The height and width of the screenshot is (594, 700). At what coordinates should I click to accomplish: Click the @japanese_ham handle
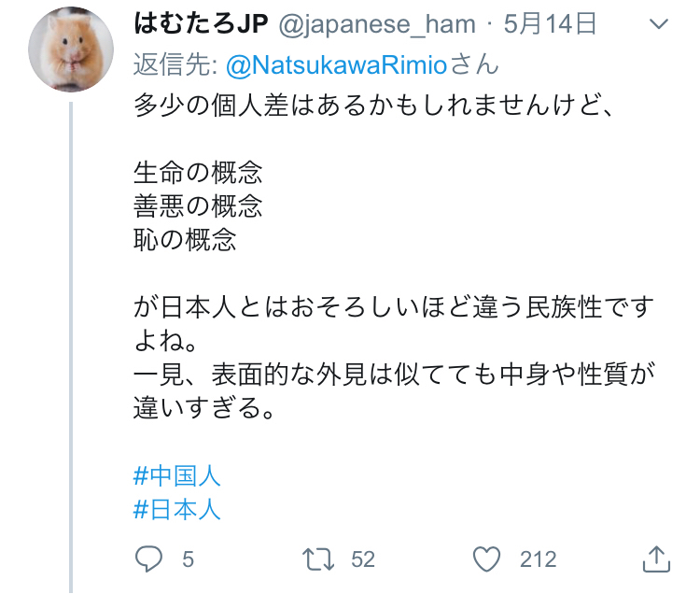[377, 24]
